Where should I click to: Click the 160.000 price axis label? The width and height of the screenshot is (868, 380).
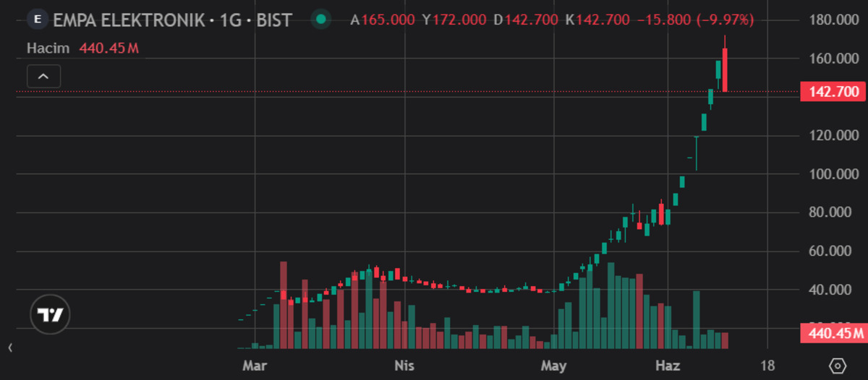pos(833,58)
